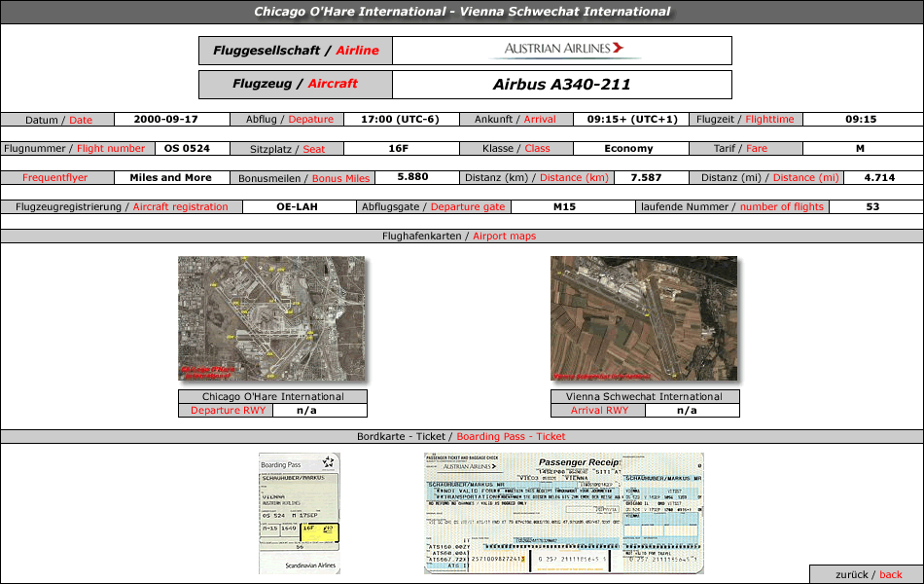924x584 pixels.
Task: View the passenger receipt ticket image
Action: 563,513
